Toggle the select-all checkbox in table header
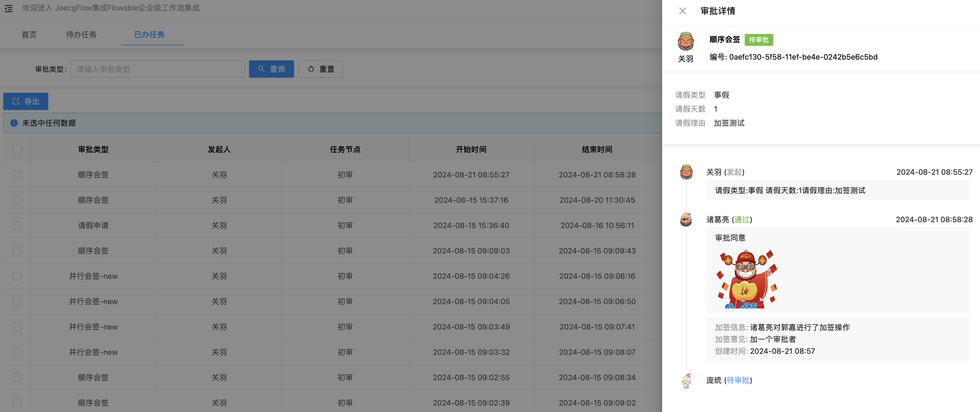 (x=17, y=149)
